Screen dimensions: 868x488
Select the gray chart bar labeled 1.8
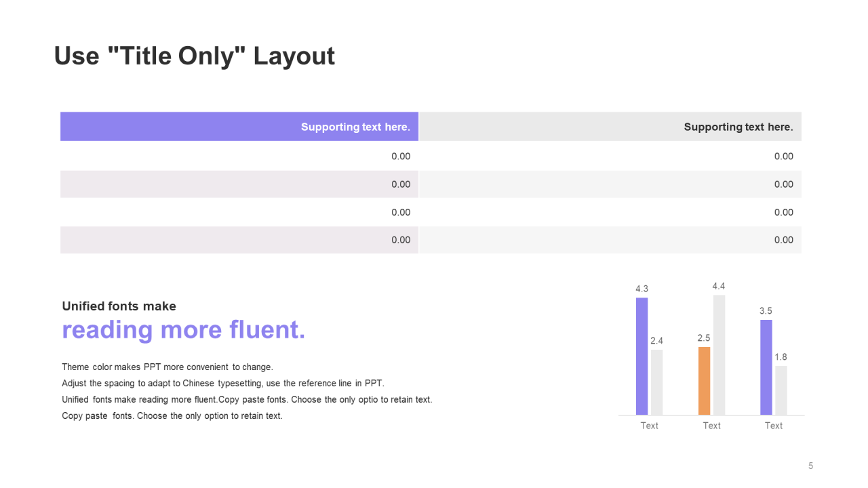tap(781, 390)
